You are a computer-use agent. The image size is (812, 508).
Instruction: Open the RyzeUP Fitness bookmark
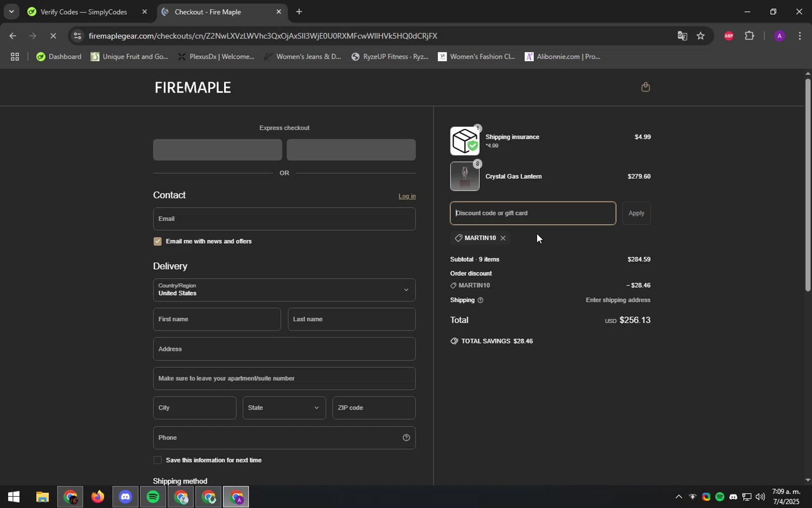point(390,57)
